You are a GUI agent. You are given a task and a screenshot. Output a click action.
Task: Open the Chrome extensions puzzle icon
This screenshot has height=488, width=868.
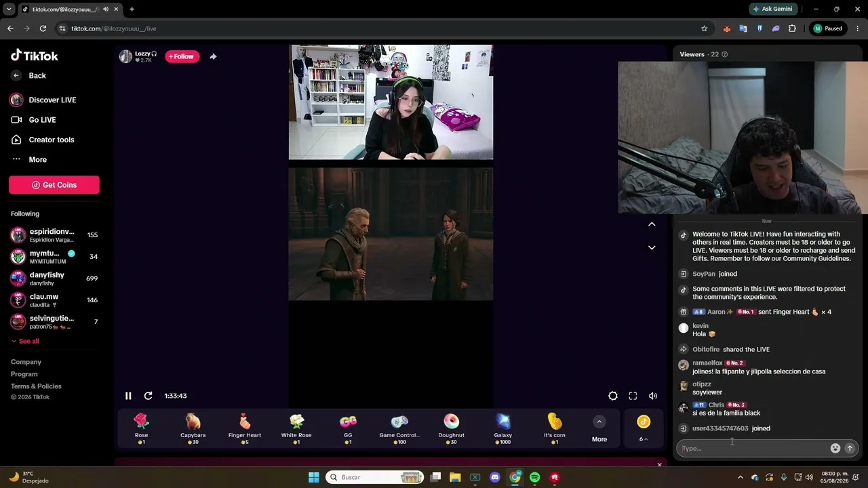pos(792,28)
